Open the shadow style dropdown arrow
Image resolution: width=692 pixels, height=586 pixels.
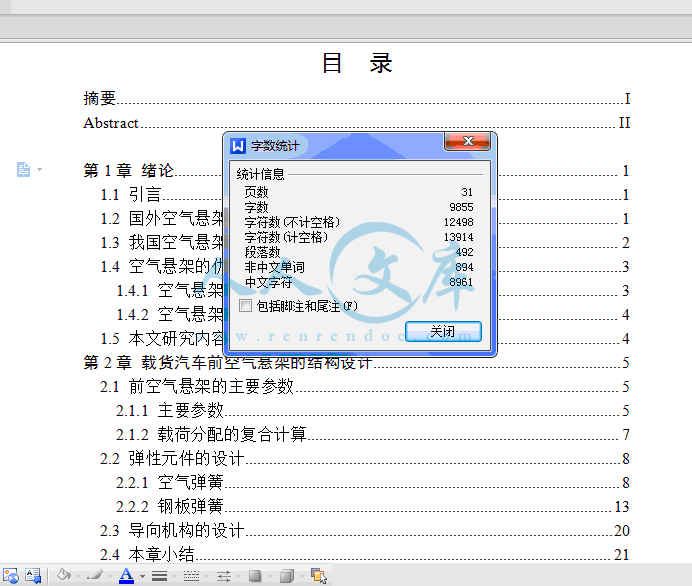coord(270,576)
